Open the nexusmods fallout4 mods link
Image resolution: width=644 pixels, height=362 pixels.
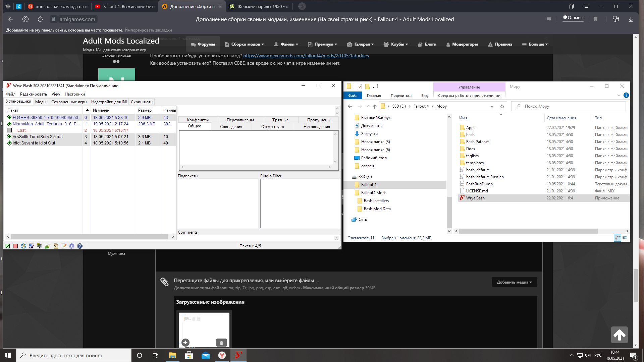306,56
